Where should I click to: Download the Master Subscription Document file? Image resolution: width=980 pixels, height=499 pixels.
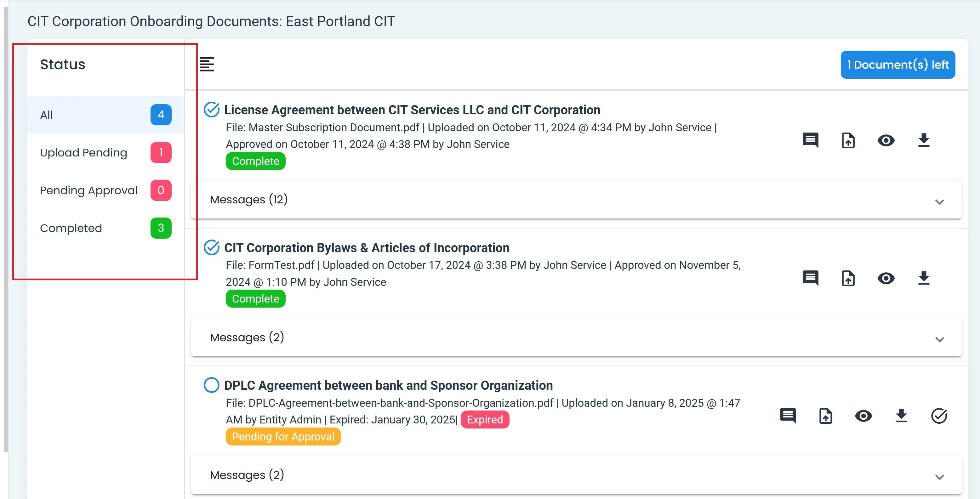(923, 140)
